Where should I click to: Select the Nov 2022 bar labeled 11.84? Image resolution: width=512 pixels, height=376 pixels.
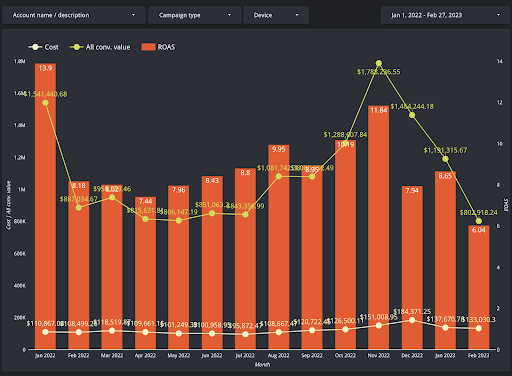pyautogui.click(x=379, y=227)
